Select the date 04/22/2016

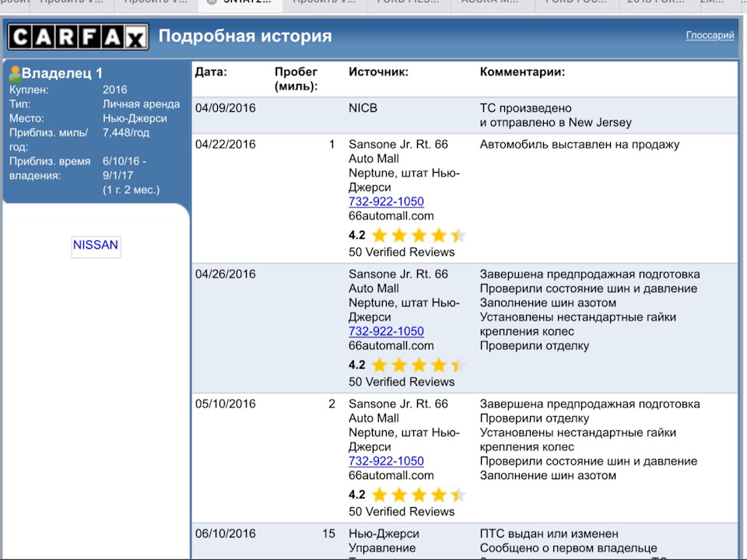(226, 145)
